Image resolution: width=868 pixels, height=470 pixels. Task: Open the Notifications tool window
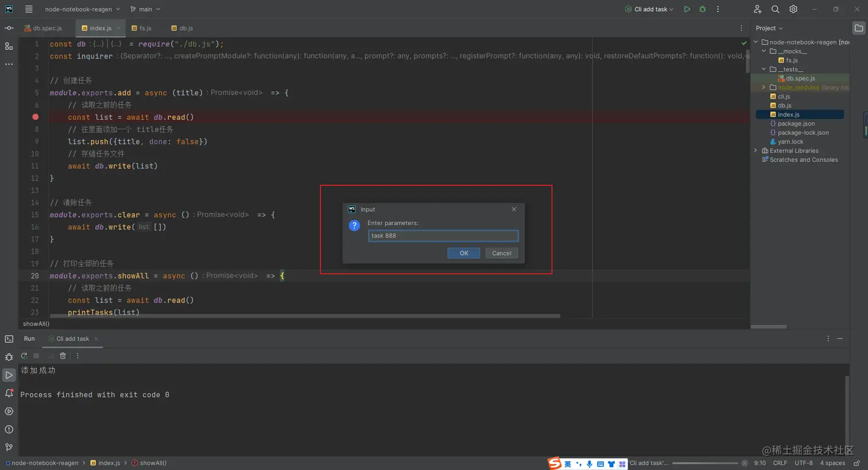pos(9,393)
